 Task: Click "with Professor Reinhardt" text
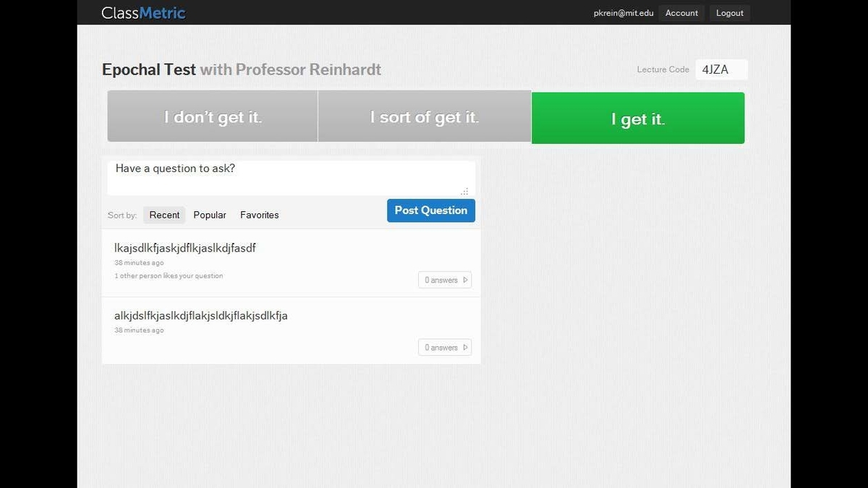click(291, 69)
